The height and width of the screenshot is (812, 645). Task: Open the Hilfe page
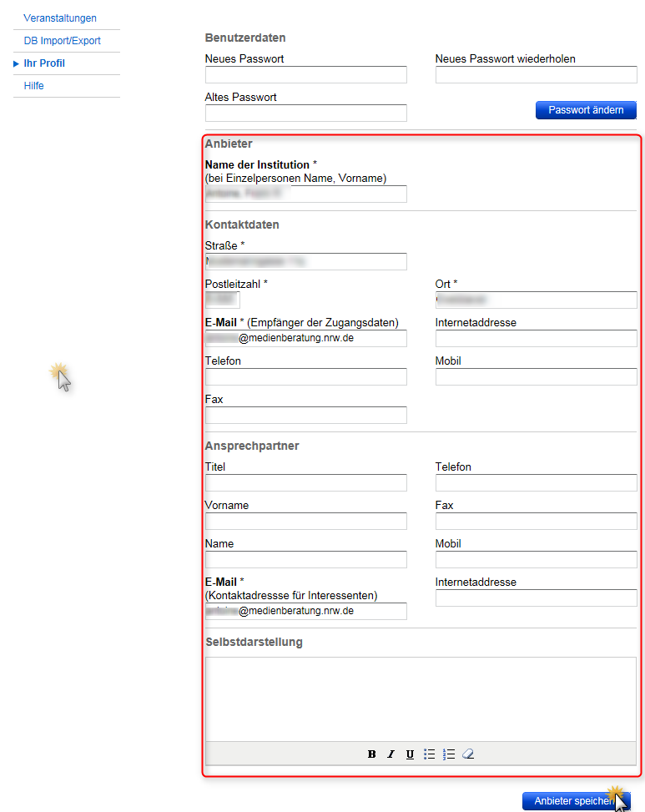(x=34, y=86)
